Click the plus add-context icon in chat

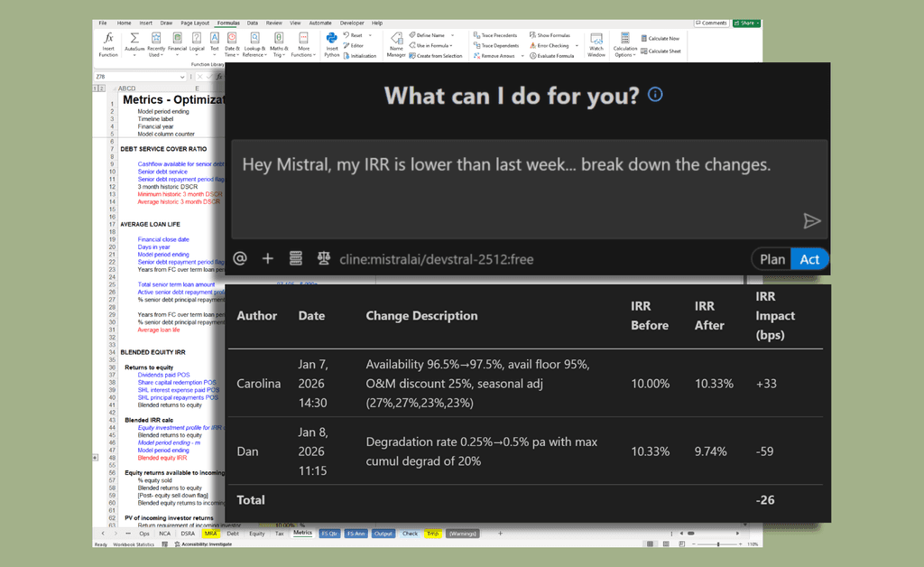click(267, 259)
